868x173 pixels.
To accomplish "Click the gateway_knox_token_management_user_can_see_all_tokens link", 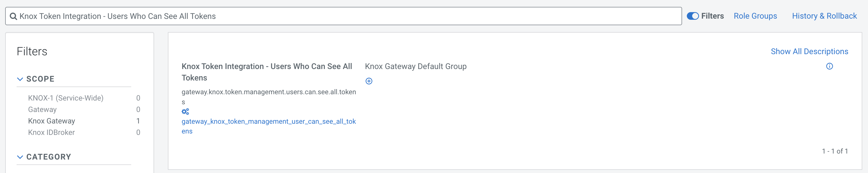I will click(268, 122).
